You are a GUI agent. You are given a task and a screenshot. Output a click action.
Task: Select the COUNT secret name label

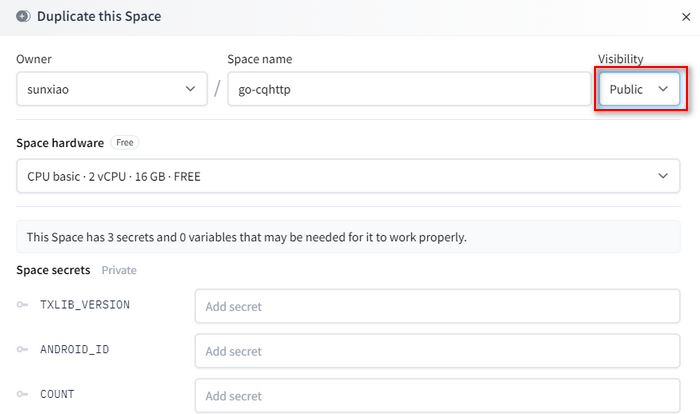click(x=57, y=395)
